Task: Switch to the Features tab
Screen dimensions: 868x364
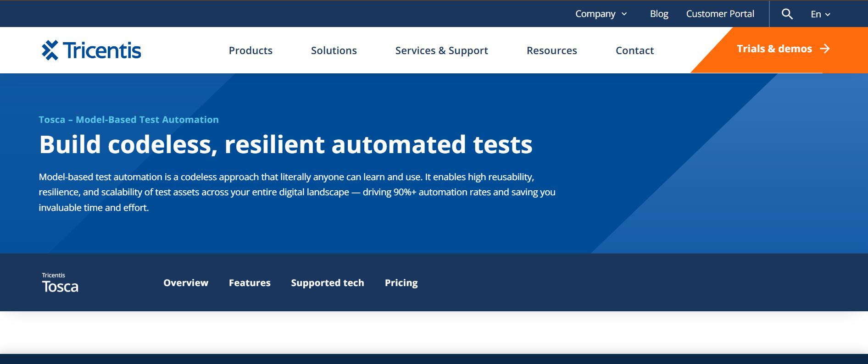Action: (250, 283)
